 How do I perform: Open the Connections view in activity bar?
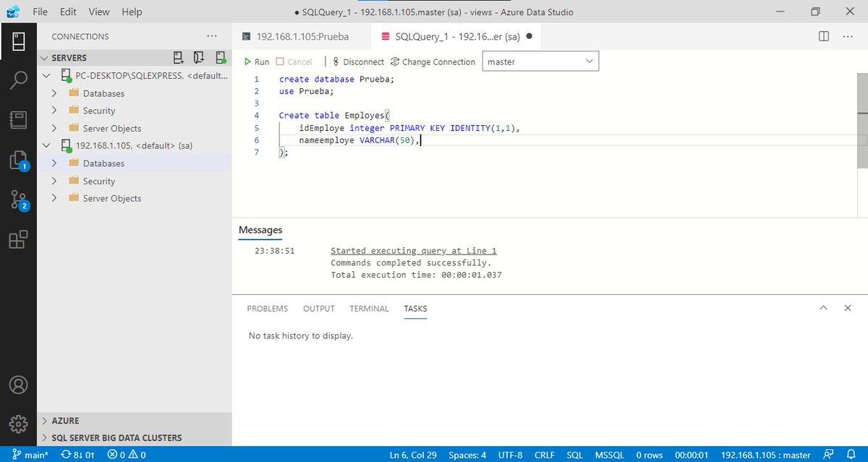point(19,41)
